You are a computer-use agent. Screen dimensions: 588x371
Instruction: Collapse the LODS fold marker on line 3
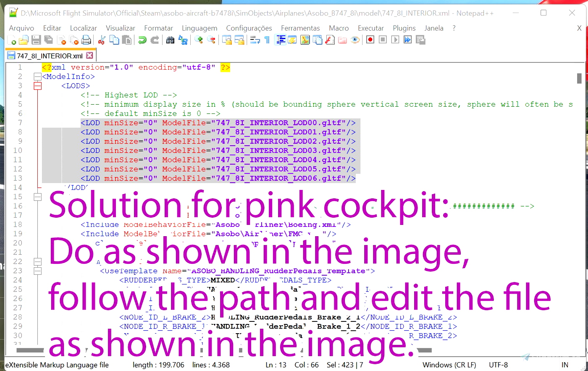tap(38, 86)
